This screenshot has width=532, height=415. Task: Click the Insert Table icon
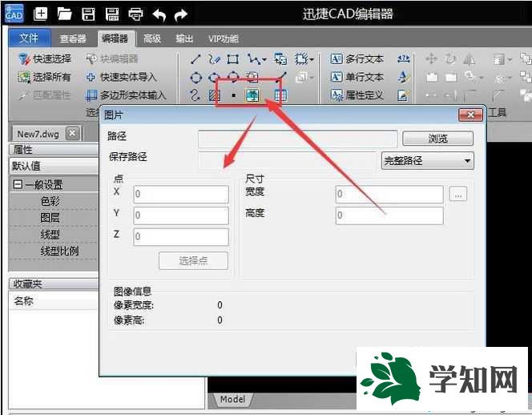tap(280, 95)
